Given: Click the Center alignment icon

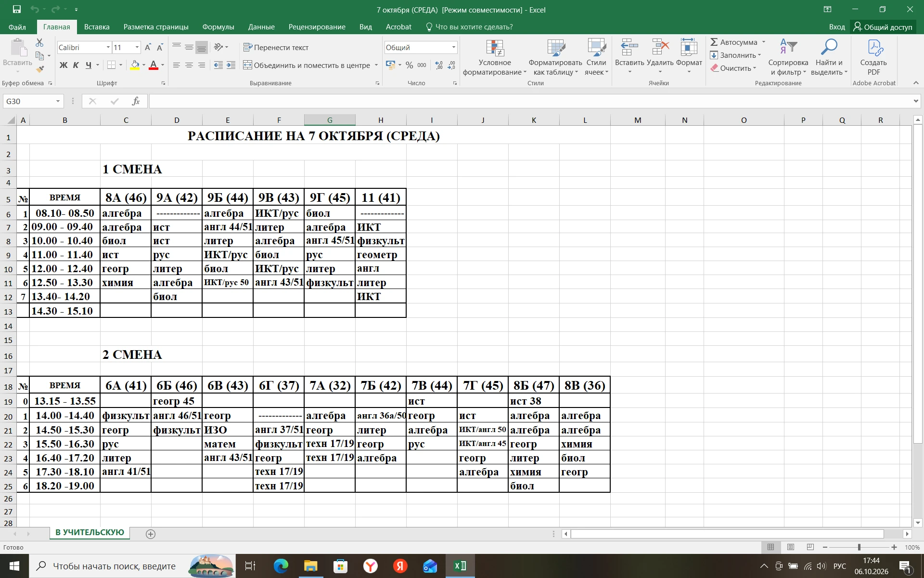Looking at the screenshot, I should (x=189, y=65).
